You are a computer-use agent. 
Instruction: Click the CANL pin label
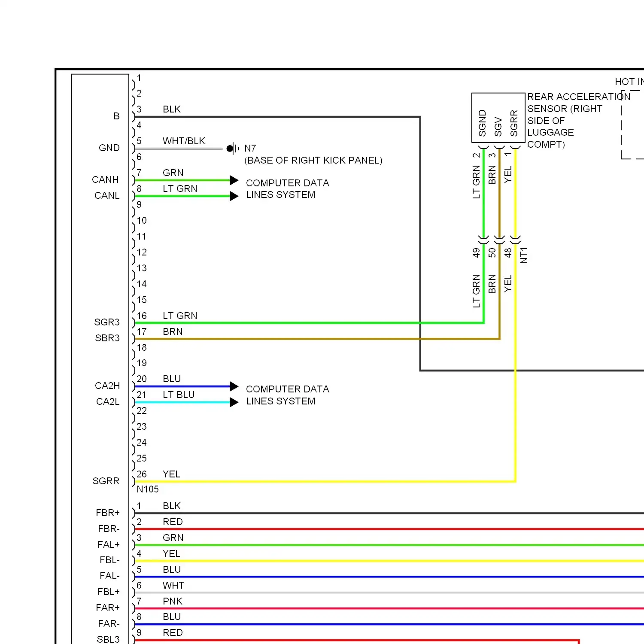(x=107, y=196)
